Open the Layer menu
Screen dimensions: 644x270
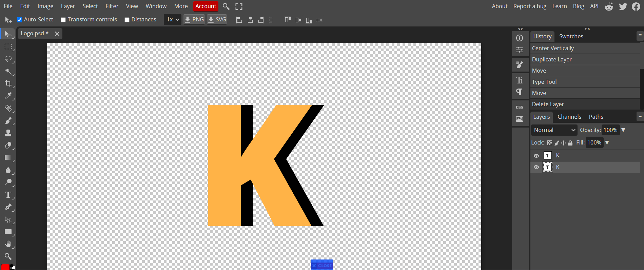pyautogui.click(x=68, y=6)
